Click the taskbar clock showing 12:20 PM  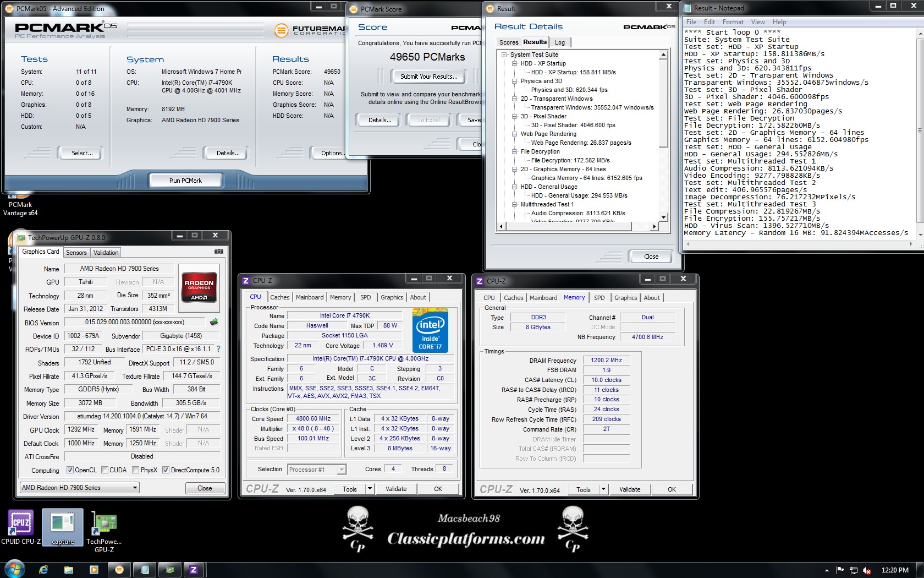[895, 570]
